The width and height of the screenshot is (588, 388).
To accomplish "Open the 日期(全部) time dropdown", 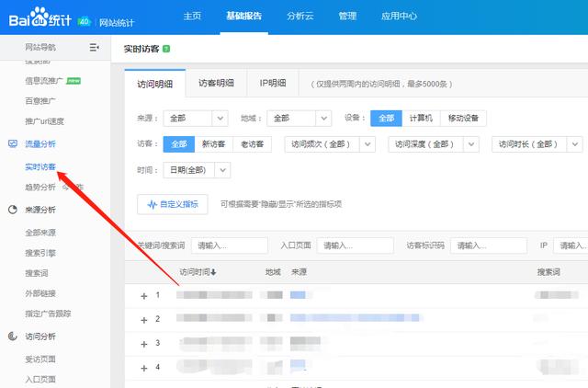I will click(196, 170).
